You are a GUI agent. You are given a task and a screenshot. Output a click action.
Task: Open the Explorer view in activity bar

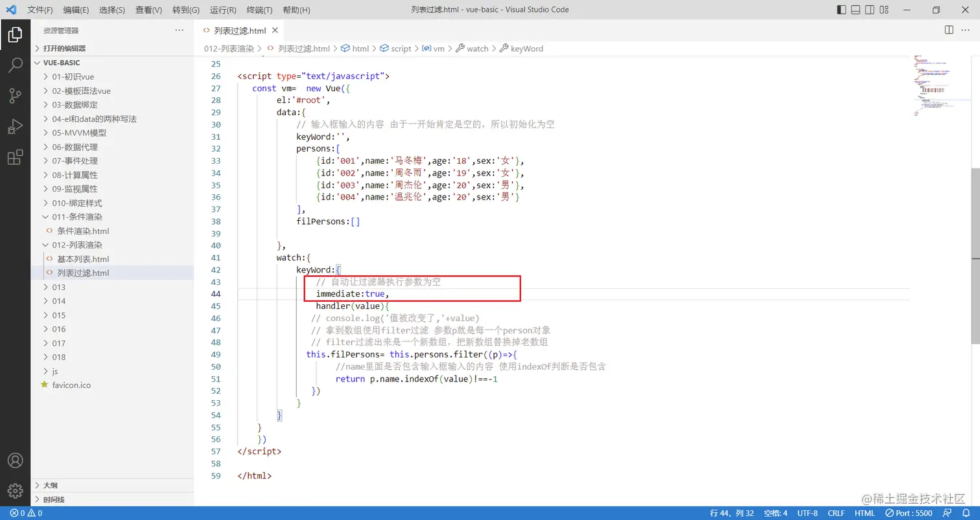[15, 34]
